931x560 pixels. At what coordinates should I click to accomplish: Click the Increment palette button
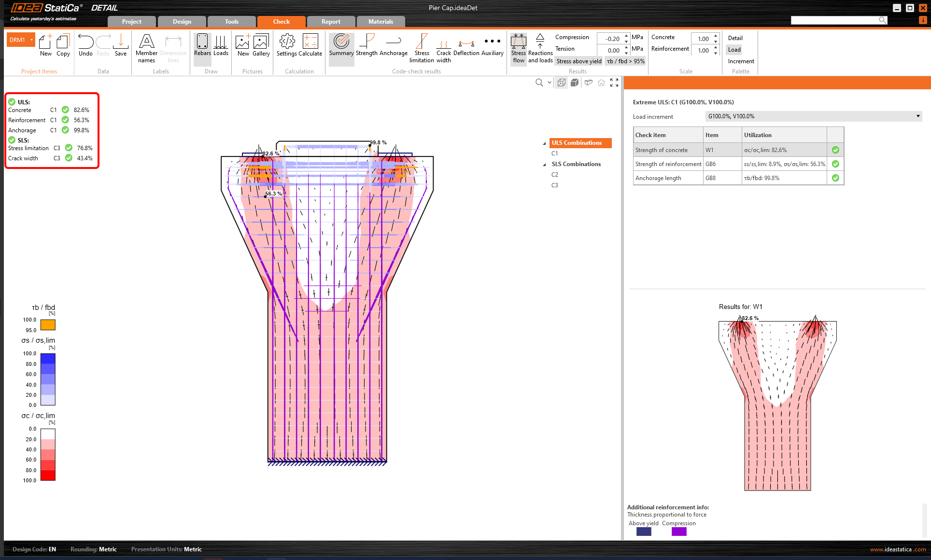[740, 61]
